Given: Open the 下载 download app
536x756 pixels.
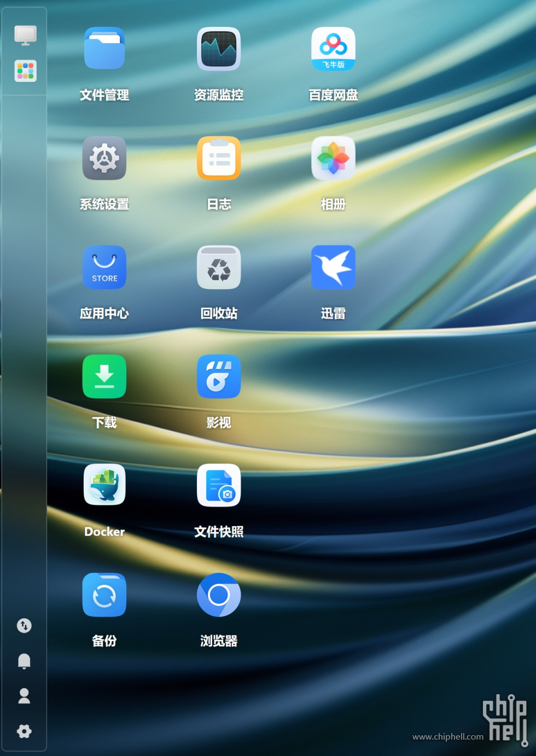Looking at the screenshot, I should [x=104, y=376].
